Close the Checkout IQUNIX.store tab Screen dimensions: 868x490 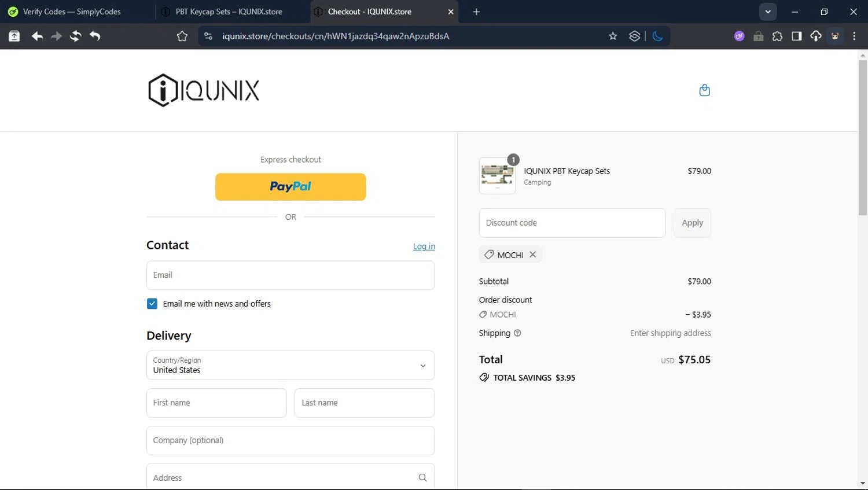(451, 12)
